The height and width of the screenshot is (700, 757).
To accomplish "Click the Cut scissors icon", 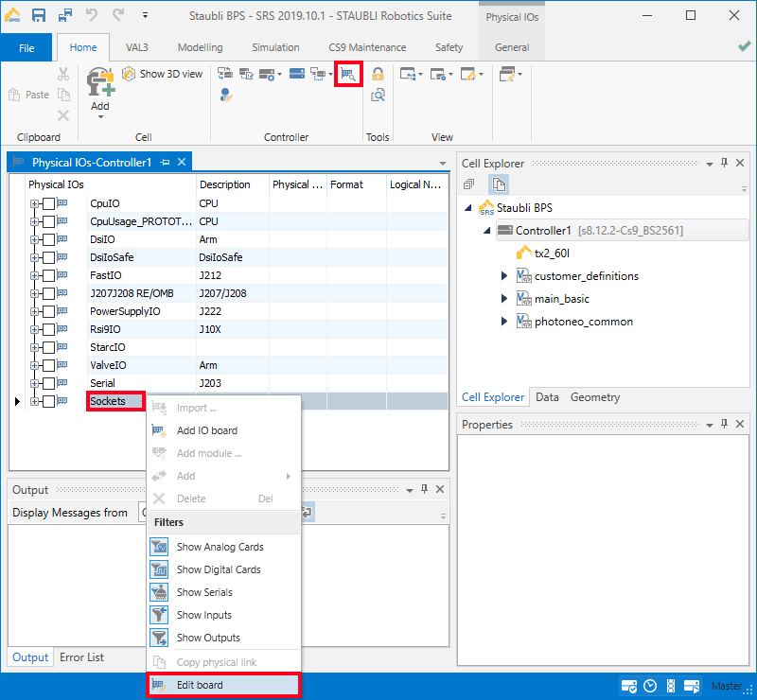I will point(63,74).
